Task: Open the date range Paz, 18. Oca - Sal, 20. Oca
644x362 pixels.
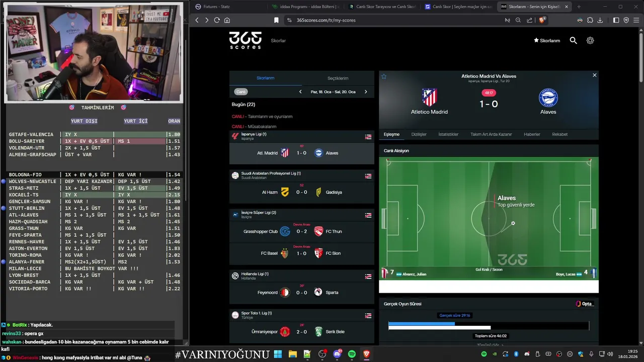Action: coord(333,92)
